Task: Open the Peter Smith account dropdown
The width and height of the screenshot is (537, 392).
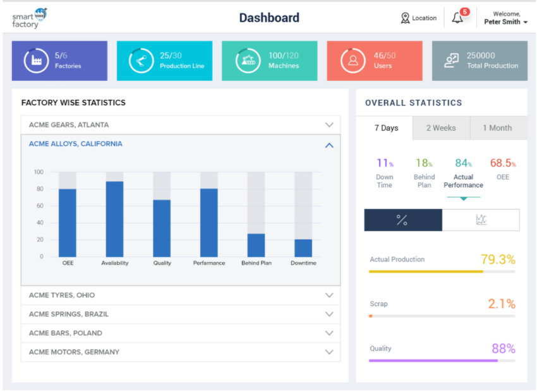Action: point(505,18)
